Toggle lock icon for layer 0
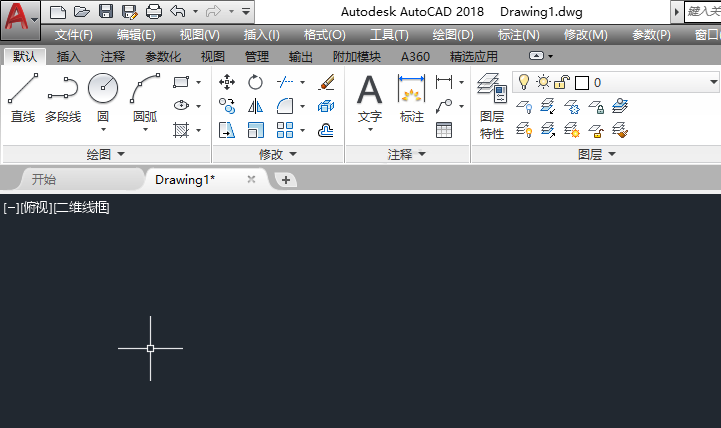721x428 pixels. click(x=562, y=82)
